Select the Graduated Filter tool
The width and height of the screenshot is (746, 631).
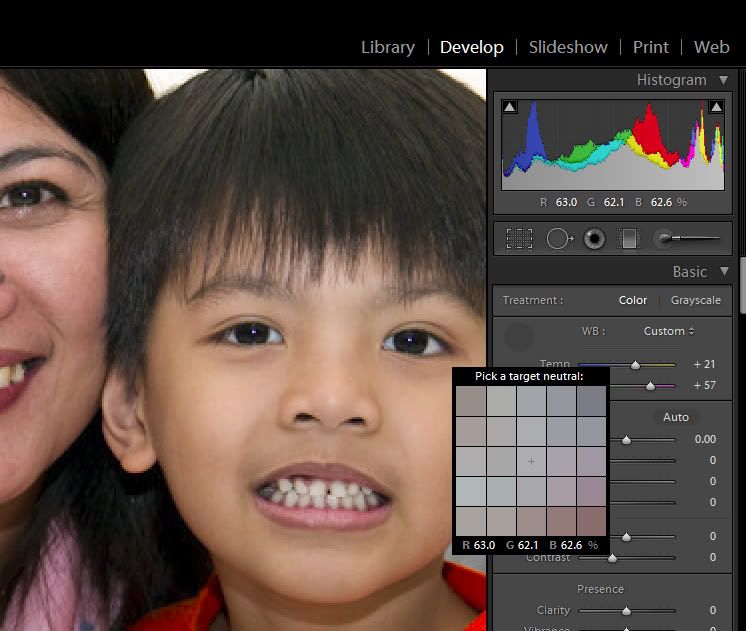pyautogui.click(x=629, y=239)
